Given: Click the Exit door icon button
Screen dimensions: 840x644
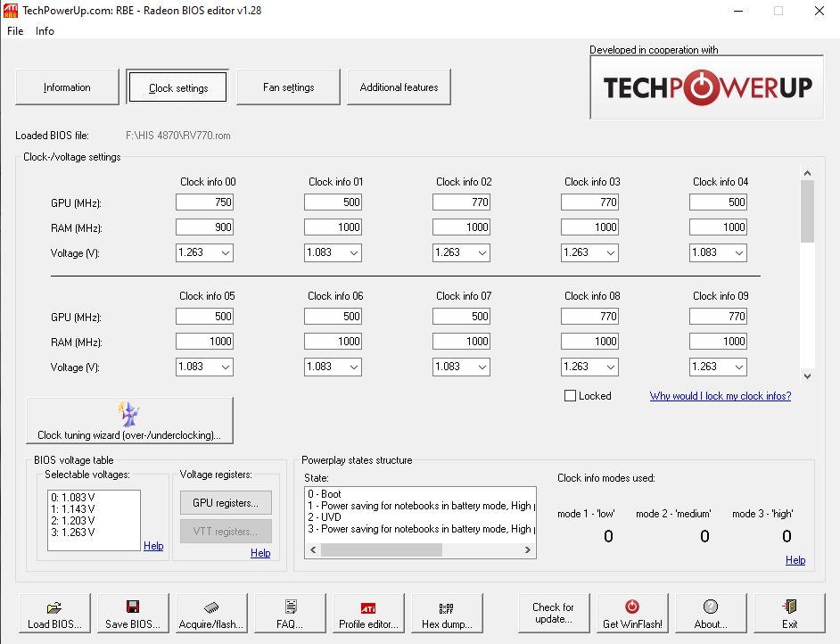Looking at the screenshot, I should tap(790, 614).
